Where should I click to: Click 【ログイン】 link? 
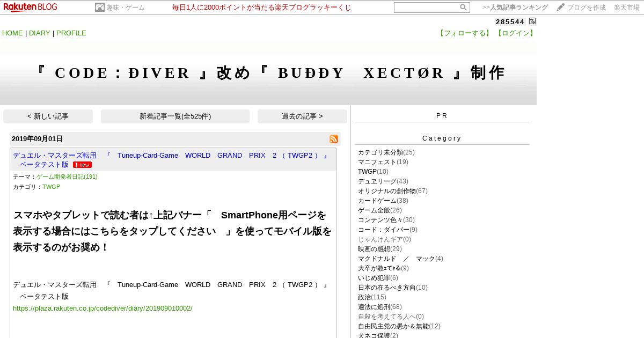click(515, 33)
